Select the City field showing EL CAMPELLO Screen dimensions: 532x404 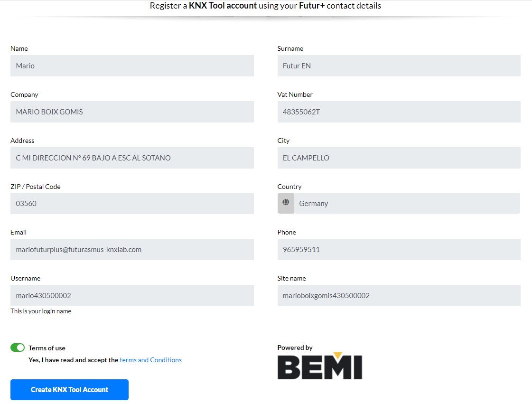[399, 158]
